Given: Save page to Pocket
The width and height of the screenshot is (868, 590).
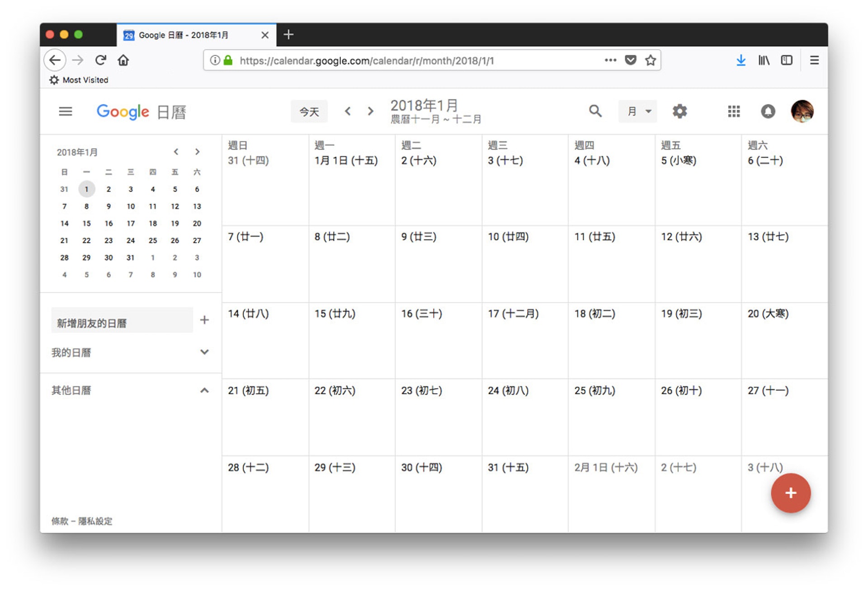Looking at the screenshot, I should click(x=630, y=60).
